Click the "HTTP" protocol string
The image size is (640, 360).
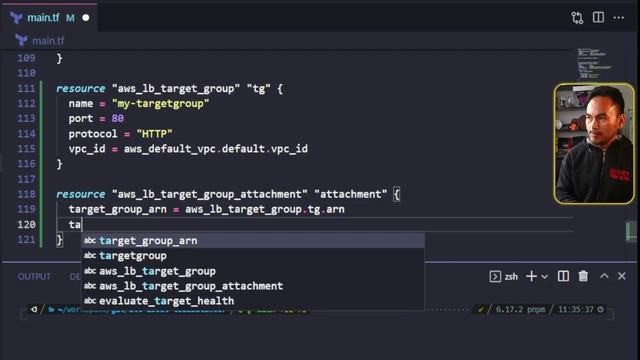click(x=154, y=134)
